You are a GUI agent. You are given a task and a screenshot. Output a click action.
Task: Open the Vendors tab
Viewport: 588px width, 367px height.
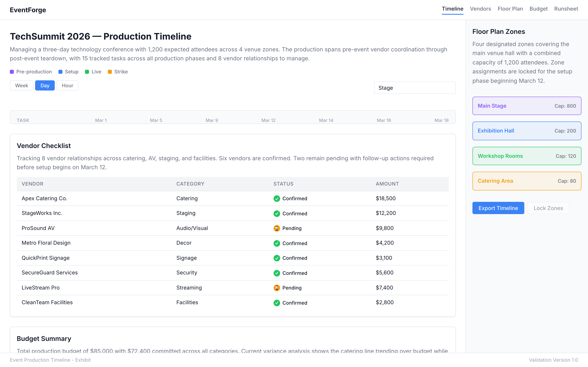pyautogui.click(x=480, y=9)
